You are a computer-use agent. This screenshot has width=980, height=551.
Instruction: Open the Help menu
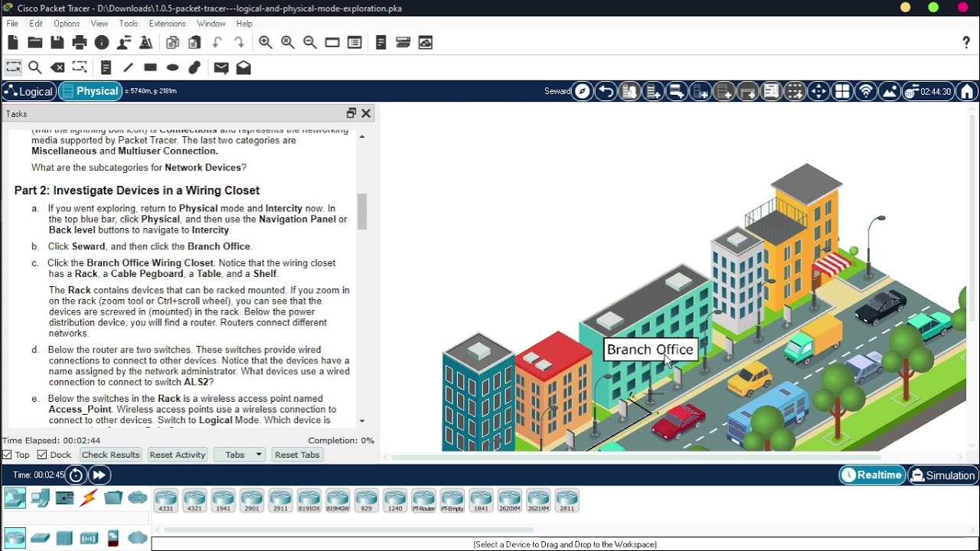[x=244, y=24]
